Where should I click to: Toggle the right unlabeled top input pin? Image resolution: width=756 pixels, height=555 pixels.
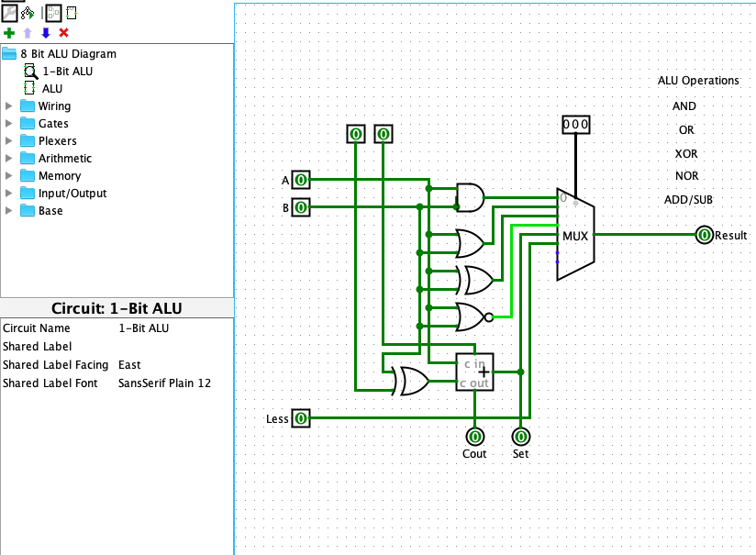click(384, 134)
